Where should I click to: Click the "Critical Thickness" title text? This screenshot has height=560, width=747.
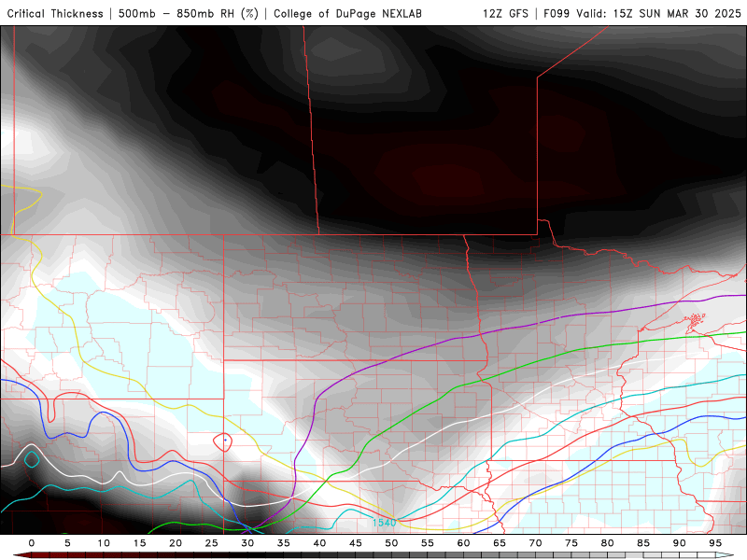point(55,13)
